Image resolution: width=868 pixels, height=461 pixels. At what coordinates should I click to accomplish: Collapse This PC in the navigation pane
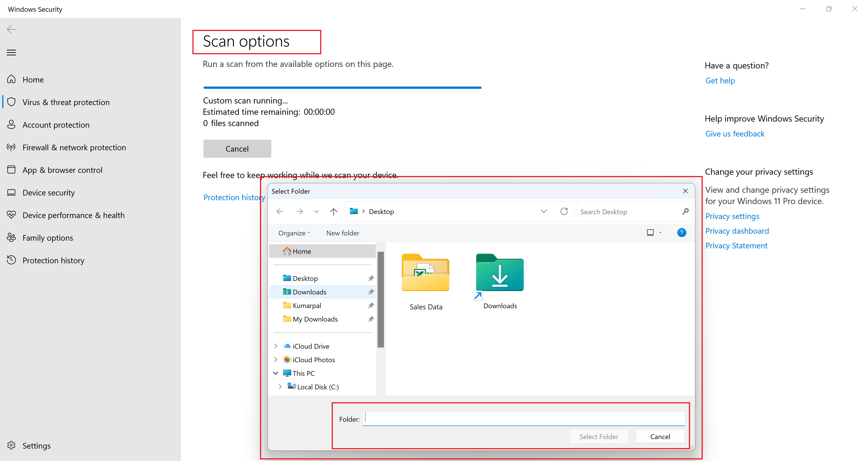click(276, 373)
